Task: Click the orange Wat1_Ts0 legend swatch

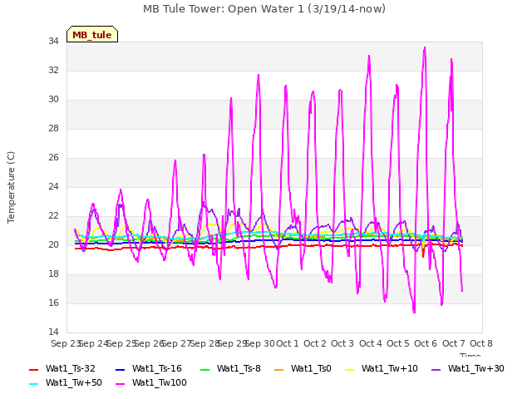Action: pos(279,369)
